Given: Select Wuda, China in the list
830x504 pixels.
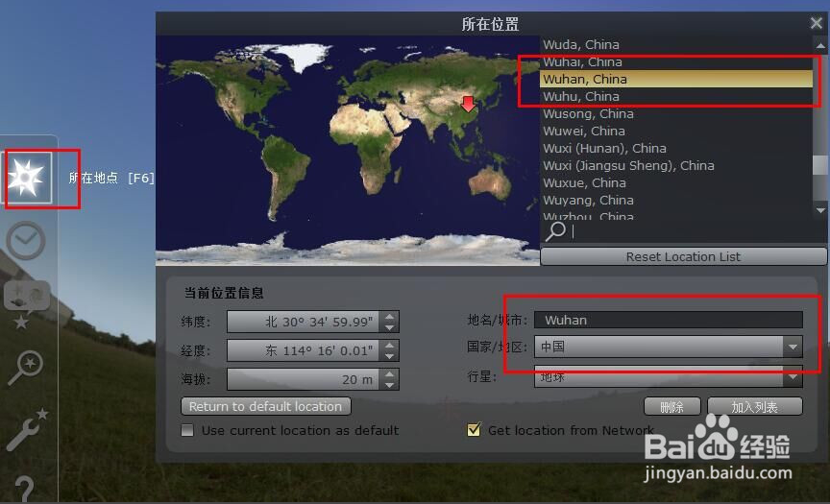Looking at the screenshot, I should click(x=676, y=44).
